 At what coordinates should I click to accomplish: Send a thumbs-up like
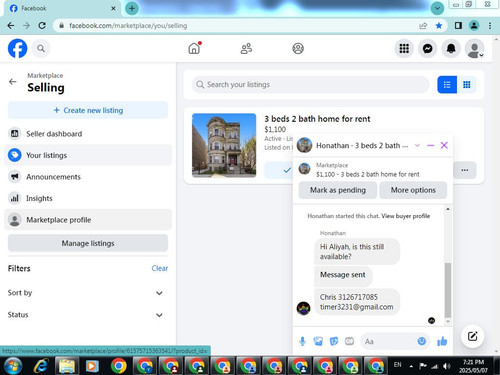pyautogui.click(x=442, y=341)
